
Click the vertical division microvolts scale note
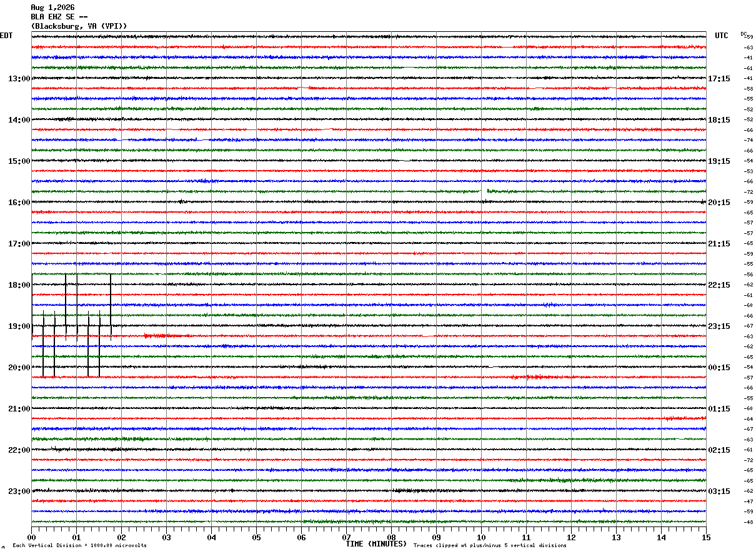(79, 546)
